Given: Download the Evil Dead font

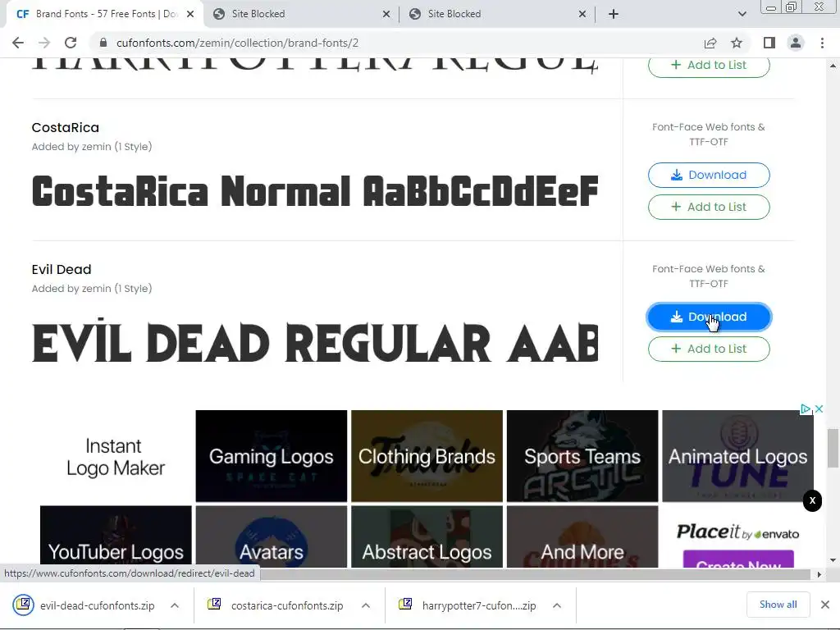Looking at the screenshot, I should coord(709,317).
